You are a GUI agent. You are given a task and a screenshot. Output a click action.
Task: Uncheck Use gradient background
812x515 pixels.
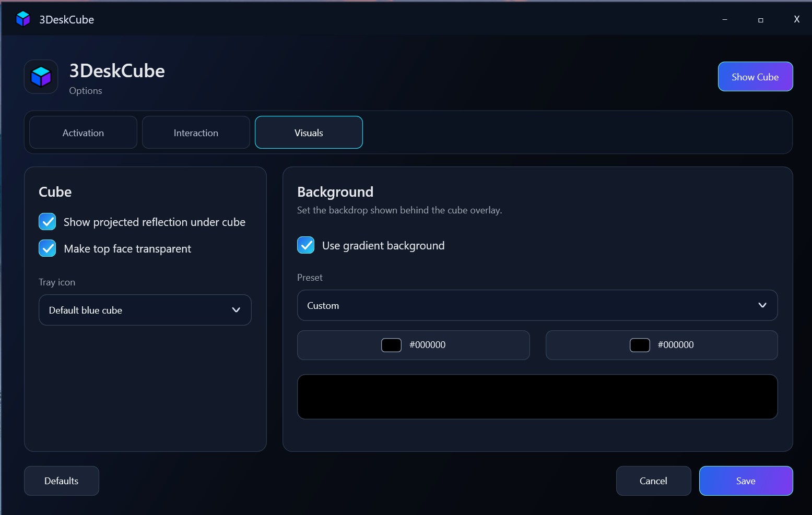pyautogui.click(x=306, y=245)
